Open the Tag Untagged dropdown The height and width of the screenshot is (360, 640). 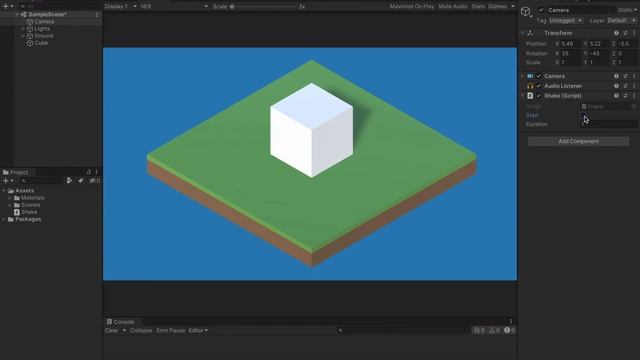(566, 20)
